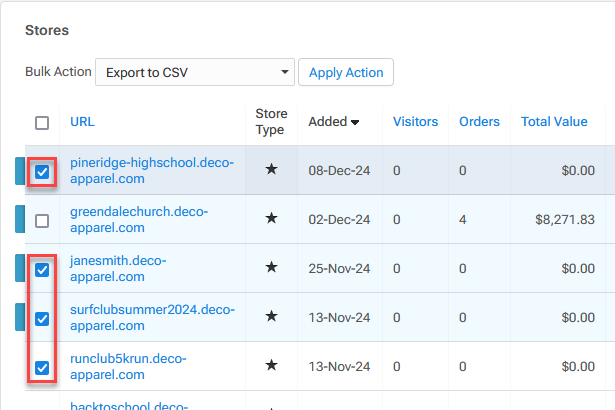Sort stores by Visitors column

(415, 122)
